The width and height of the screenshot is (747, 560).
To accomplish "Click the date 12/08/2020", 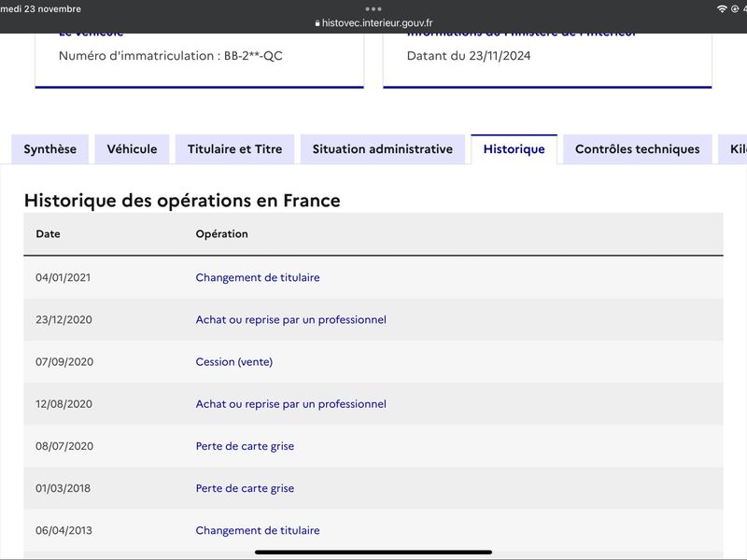I will [63, 404].
